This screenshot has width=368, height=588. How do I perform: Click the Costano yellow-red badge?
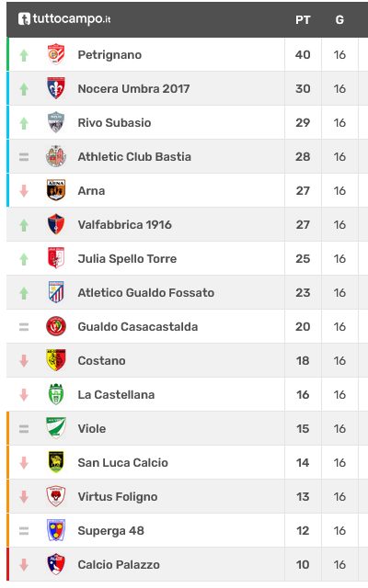point(56,360)
